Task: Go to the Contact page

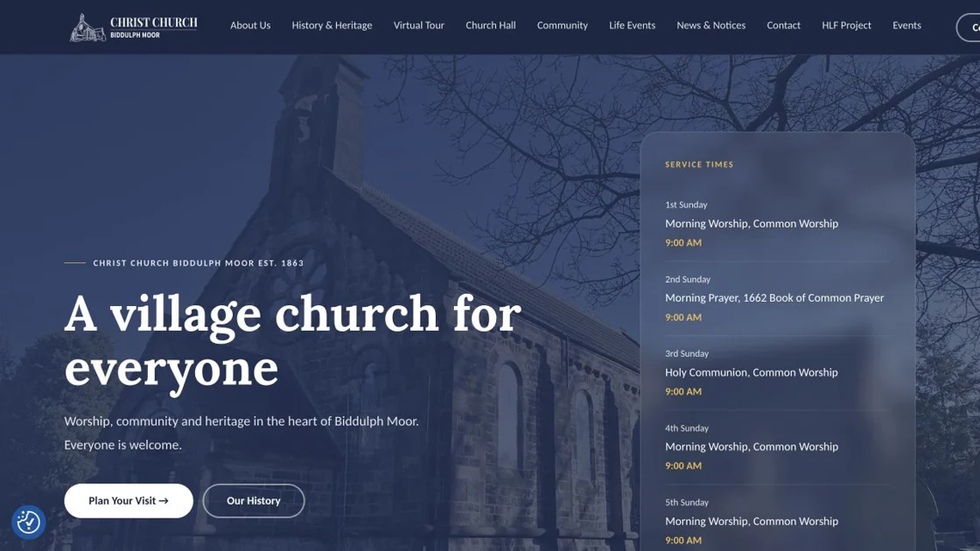Action: [x=783, y=25]
